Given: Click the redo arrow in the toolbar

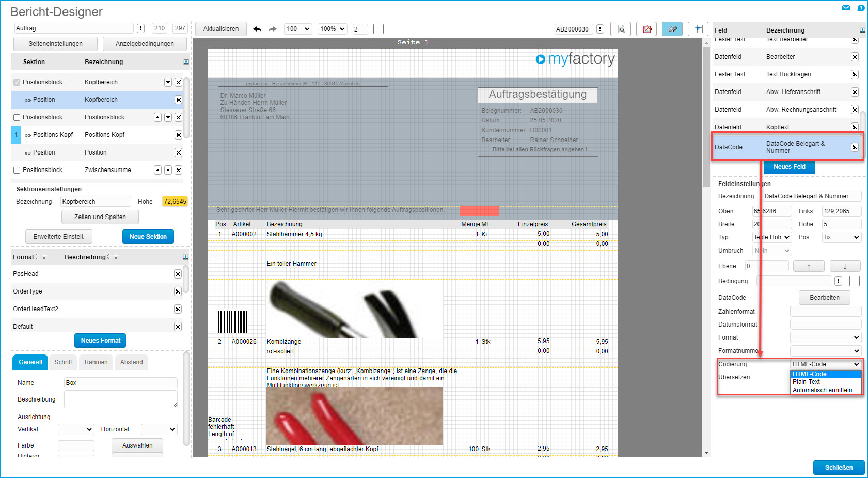Looking at the screenshot, I should (x=273, y=29).
